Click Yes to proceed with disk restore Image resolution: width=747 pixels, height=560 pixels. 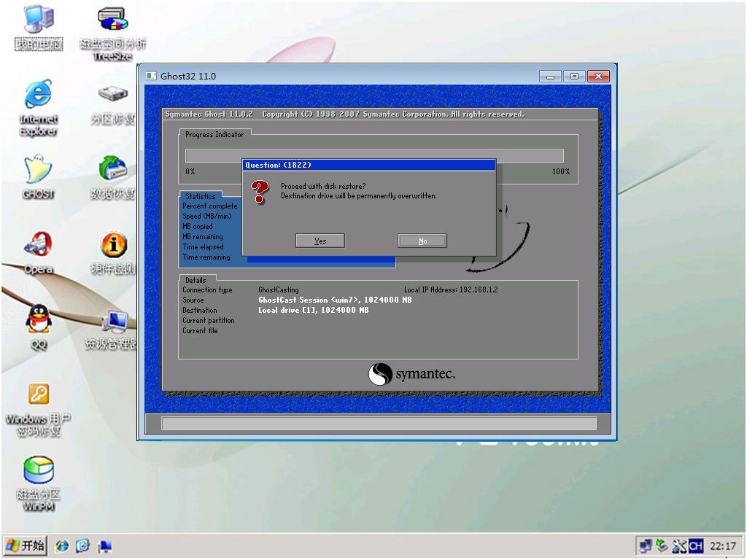(320, 241)
